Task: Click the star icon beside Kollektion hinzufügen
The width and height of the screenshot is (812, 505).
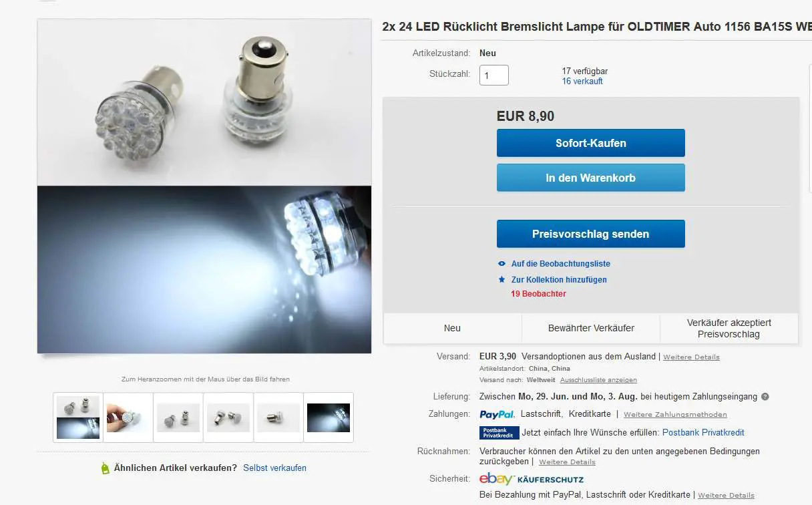Action: click(x=502, y=279)
